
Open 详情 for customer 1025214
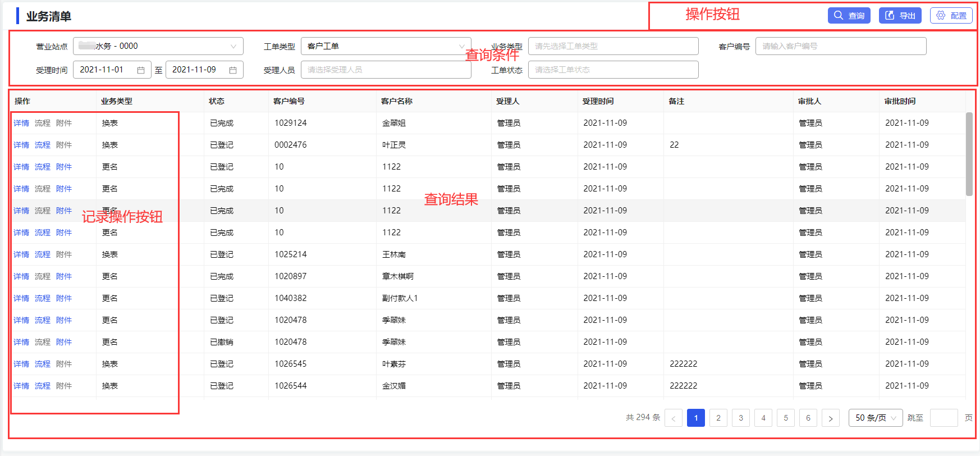pyautogui.click(x=21, y=254)
